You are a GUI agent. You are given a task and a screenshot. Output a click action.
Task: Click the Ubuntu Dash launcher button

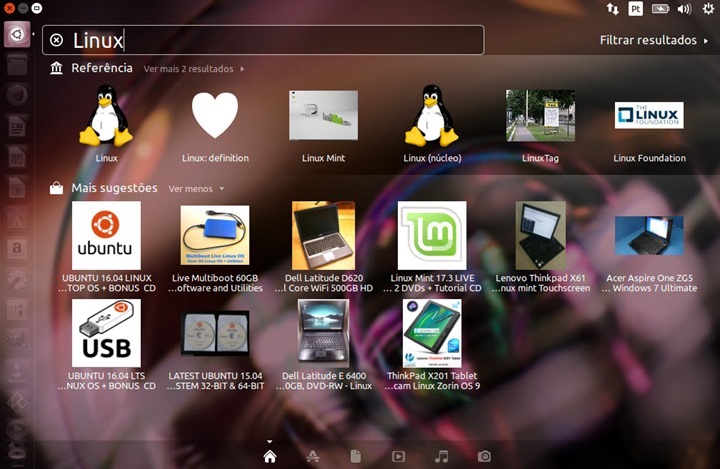(17, 34)
